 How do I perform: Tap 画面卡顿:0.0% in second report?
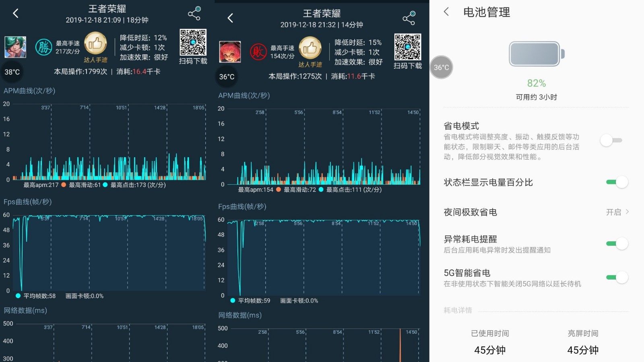(299, 301)
